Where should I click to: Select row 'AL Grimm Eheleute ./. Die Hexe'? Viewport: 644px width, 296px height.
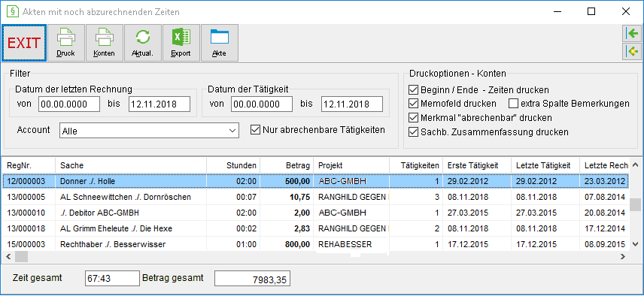(315, 228)
